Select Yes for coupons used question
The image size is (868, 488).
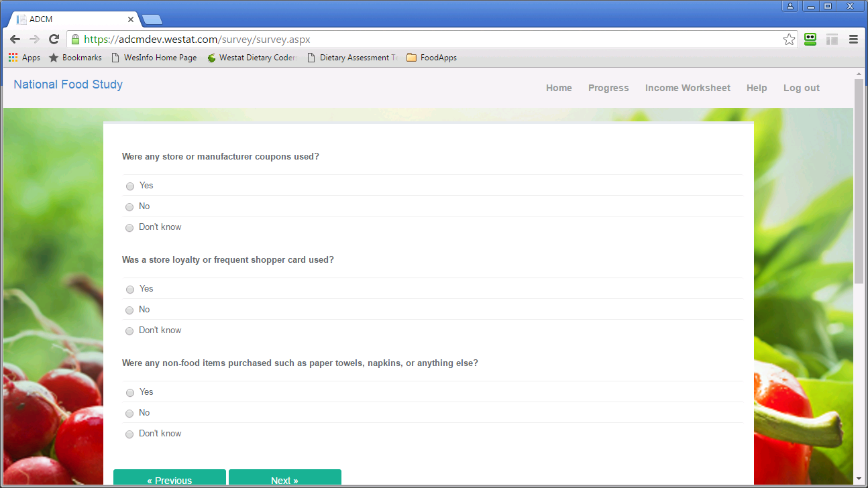130,186
